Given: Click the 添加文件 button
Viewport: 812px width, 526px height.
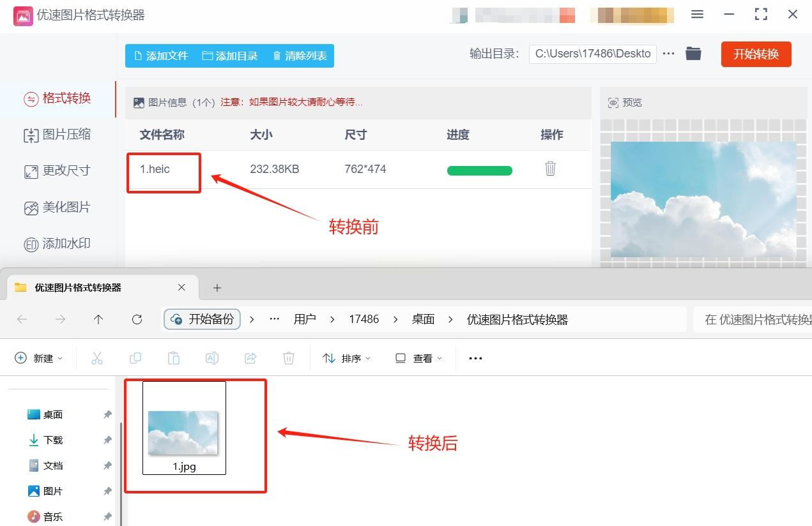Looking at the screenshot, I should tap(161, 56).
